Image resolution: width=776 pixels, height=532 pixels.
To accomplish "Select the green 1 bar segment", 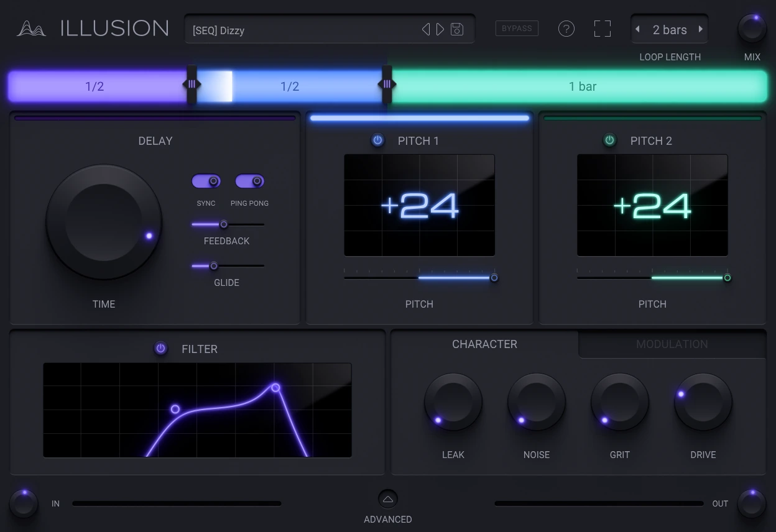I will [x=580, y=86].
